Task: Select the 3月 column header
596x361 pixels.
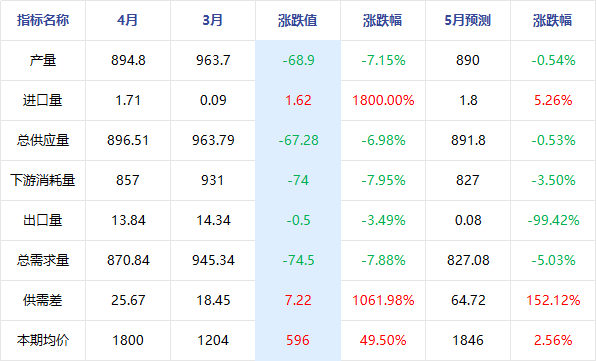Action: click(x=213, y=20)
